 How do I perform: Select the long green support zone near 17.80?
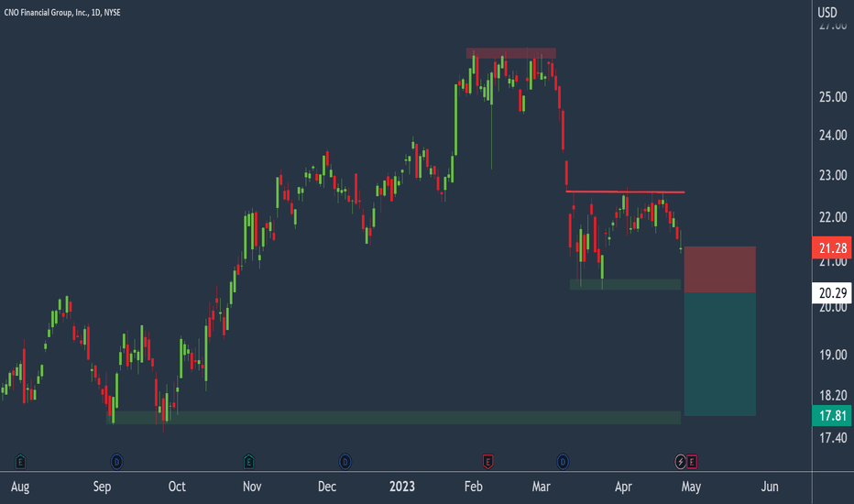[x=393, y=417]
